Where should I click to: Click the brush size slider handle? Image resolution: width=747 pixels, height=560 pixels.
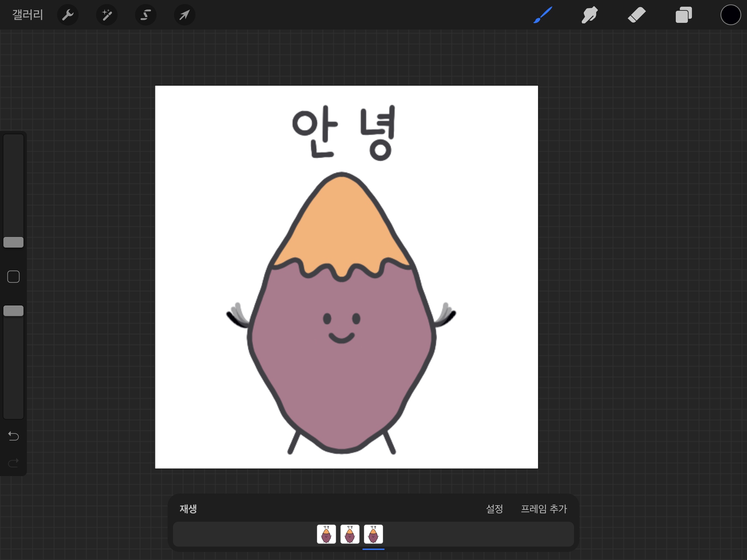pos(13,242)
